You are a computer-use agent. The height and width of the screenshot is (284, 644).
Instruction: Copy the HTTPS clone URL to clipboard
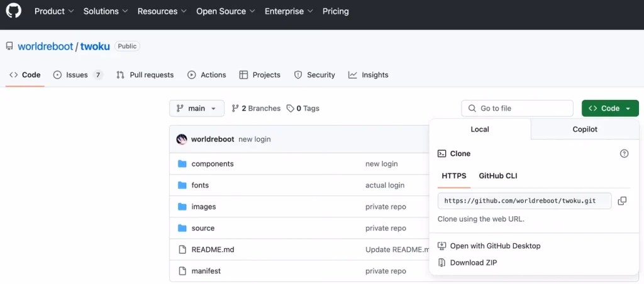[622, 201]
